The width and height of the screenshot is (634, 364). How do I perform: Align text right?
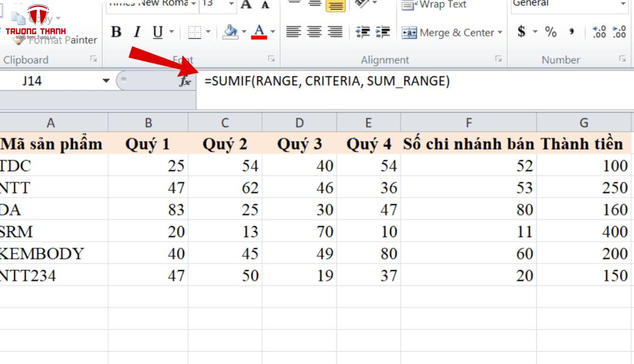coord(335,32)
